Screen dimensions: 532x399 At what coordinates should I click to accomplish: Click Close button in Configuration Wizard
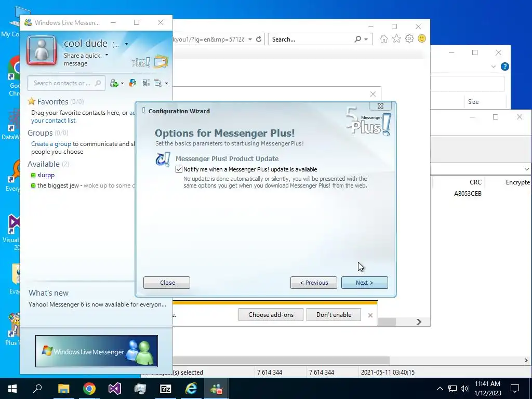[167, 283]
